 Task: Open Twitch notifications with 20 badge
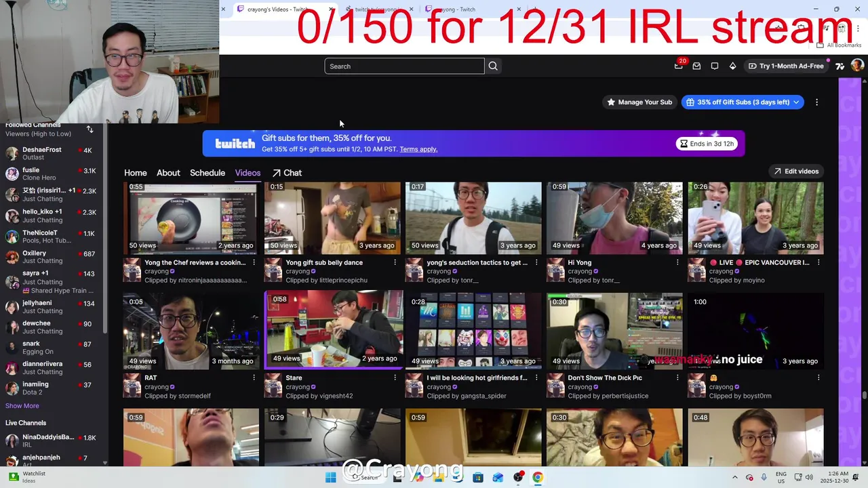point(679,66)
